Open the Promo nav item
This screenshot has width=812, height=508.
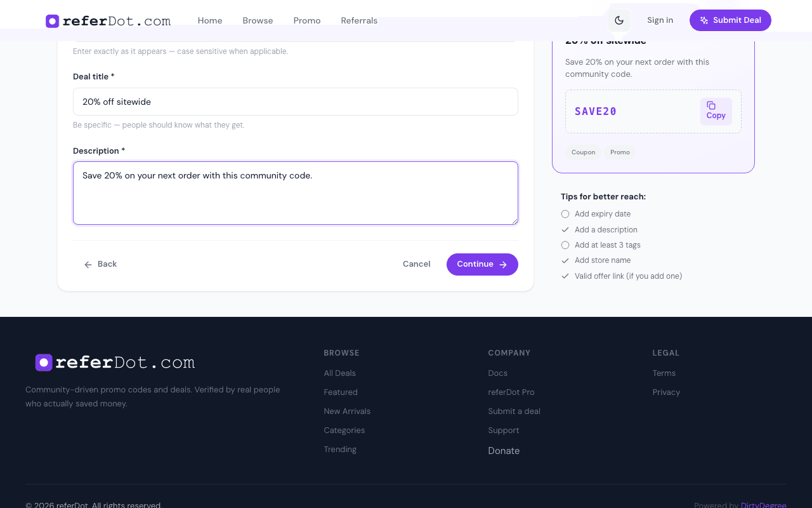pos(307,20)
